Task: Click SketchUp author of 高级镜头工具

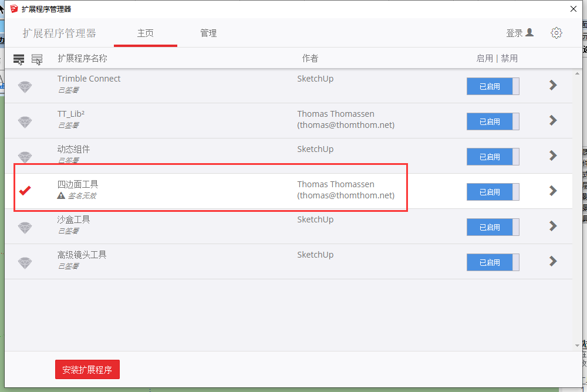Action: 315,255
